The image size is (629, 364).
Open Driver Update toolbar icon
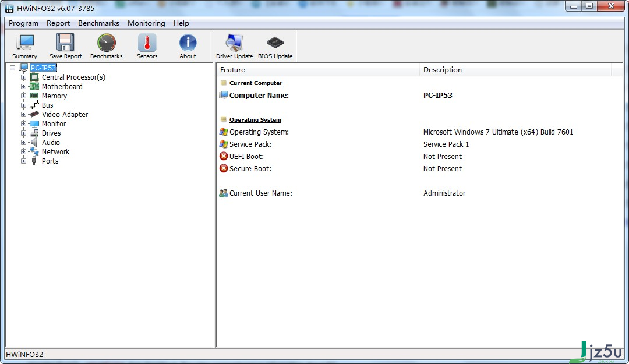pos(234,43)
